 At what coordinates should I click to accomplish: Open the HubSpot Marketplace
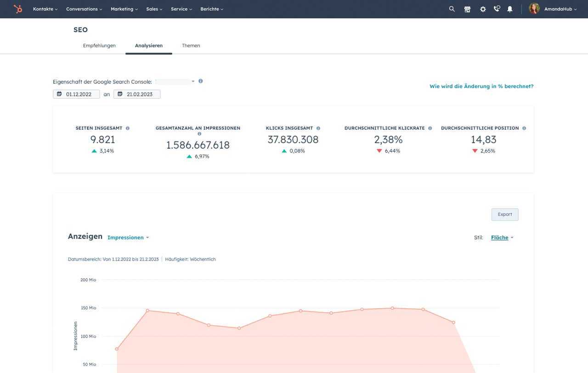pos(467,9)
